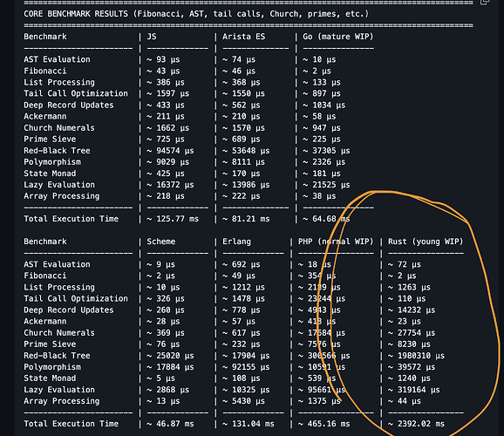The image size is (504, 436).
Task: Select the JS Lazy Evaluation value 16372 µs
Action: (x=170, y=185)
